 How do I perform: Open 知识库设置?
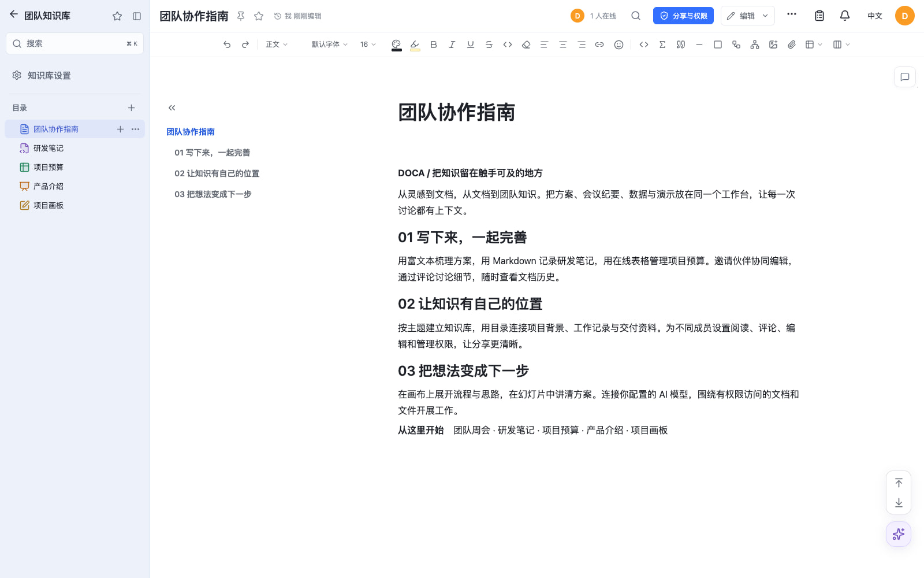click(x=49, y=76)
